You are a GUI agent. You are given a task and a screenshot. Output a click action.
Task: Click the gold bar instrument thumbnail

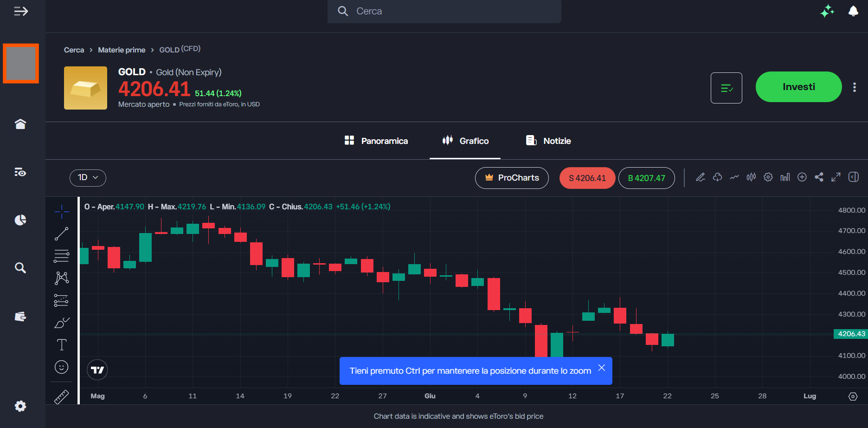click(x=85, y=88)
